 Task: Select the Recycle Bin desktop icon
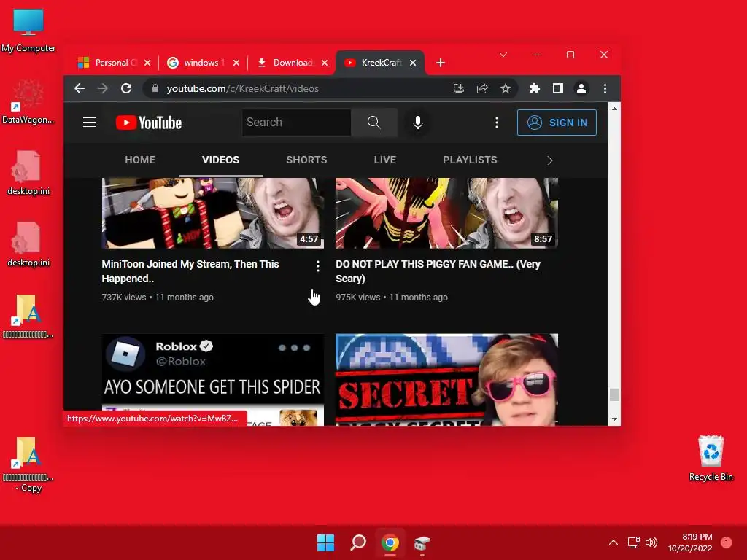coord(711,458)
